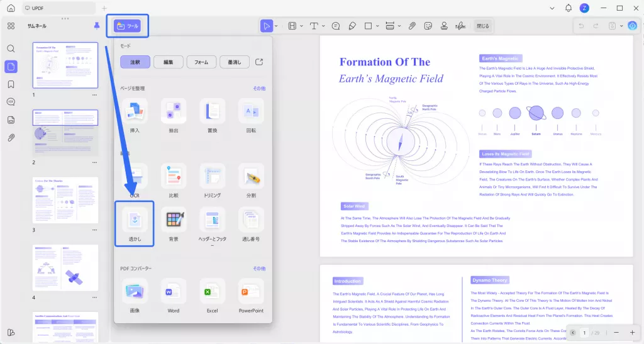Select the comment note tool
The height and width of the screenshot is (344, 644).
[336, 26]
